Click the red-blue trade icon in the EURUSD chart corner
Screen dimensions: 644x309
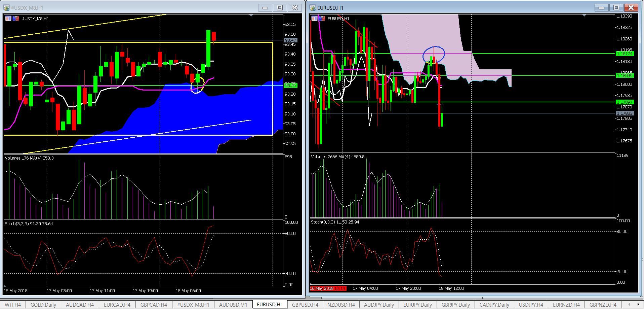[x=322, y=19]
